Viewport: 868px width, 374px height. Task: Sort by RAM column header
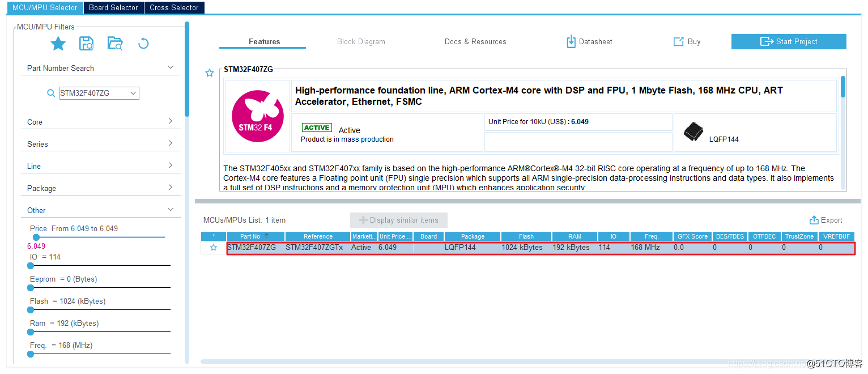pyautogui.click(x=575, y=236)
